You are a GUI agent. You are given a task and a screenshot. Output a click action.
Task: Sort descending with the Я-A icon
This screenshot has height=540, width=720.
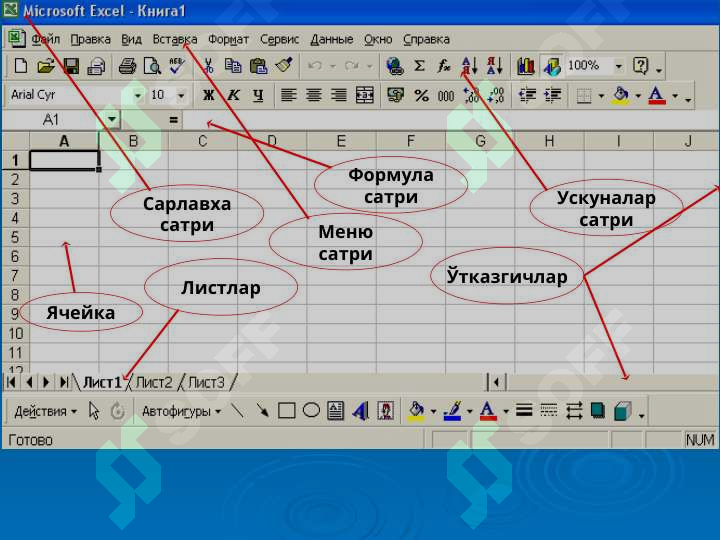click(x=495, y=66)
